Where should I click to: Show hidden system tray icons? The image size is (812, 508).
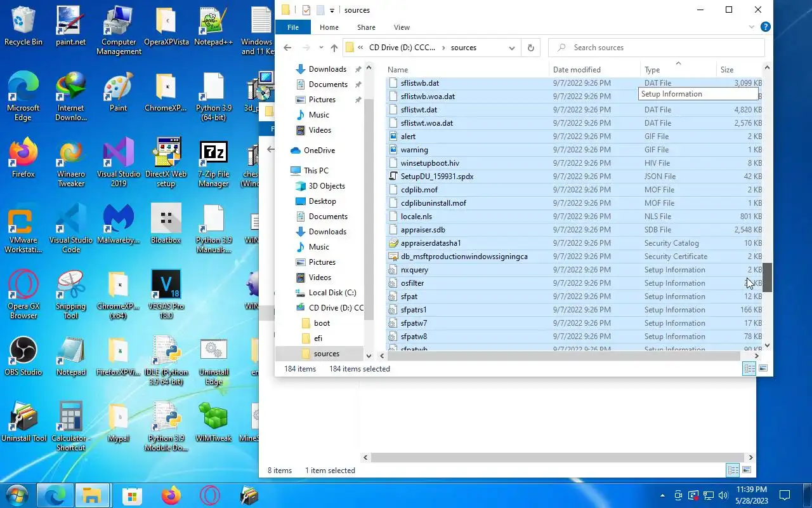pyautogui.click(x=662, y=495)
